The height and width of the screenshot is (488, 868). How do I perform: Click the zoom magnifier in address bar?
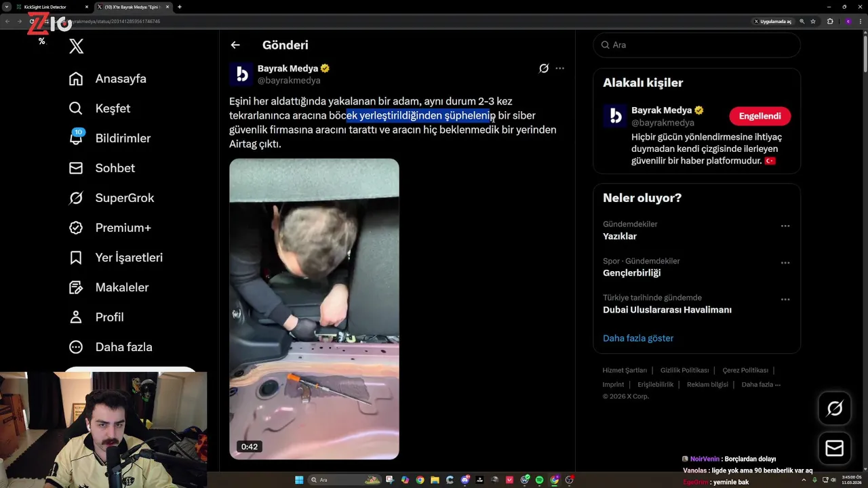coord(802,22)
